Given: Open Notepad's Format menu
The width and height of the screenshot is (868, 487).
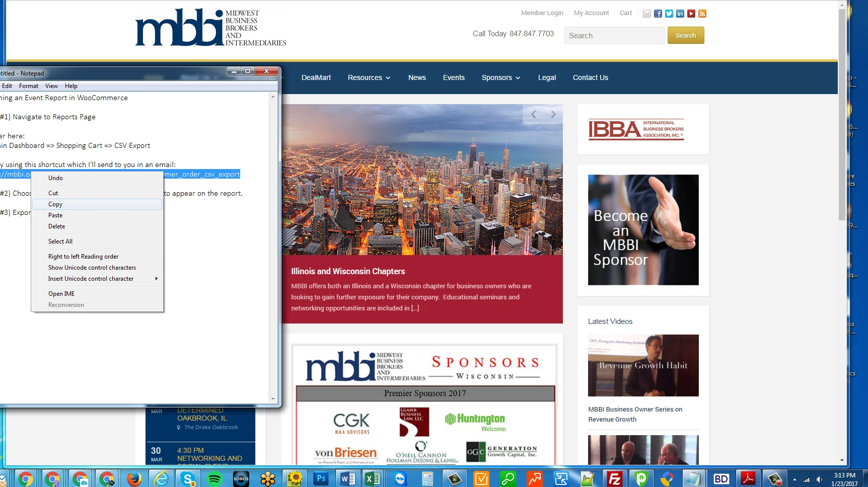Looking at the screenshot, I should pos(29,86).
